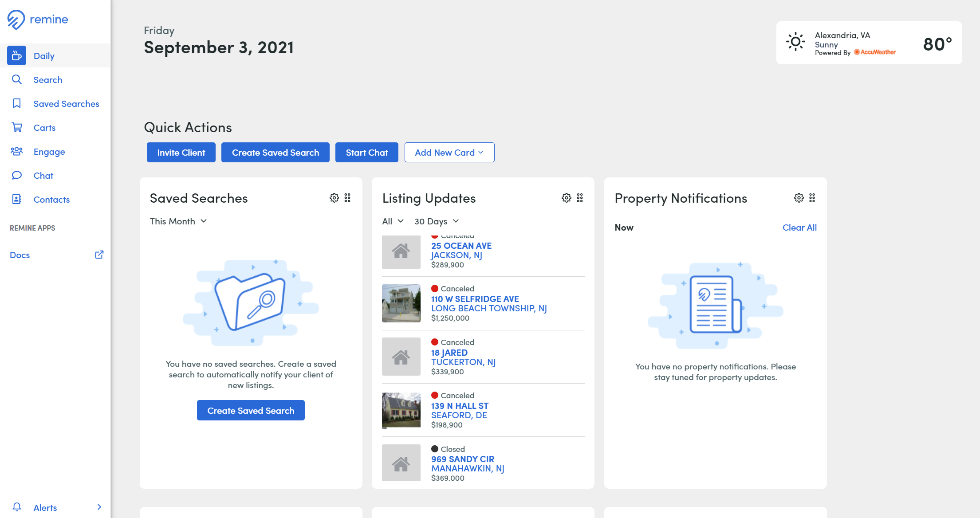Click the LONG BEACH TOWNSHIP, NJ text
Screen dimensions: 980x518
click(x=489, y=308)
